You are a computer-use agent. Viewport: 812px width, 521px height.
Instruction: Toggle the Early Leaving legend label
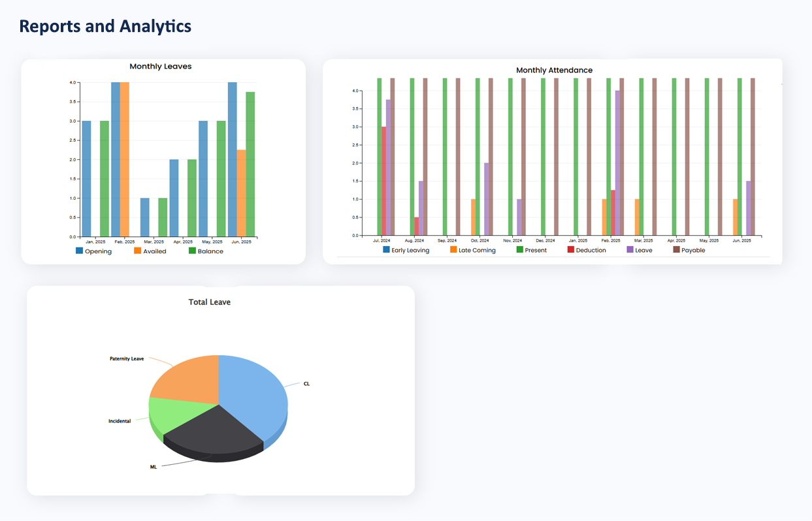pyautogui.click(x=410, y=250)
